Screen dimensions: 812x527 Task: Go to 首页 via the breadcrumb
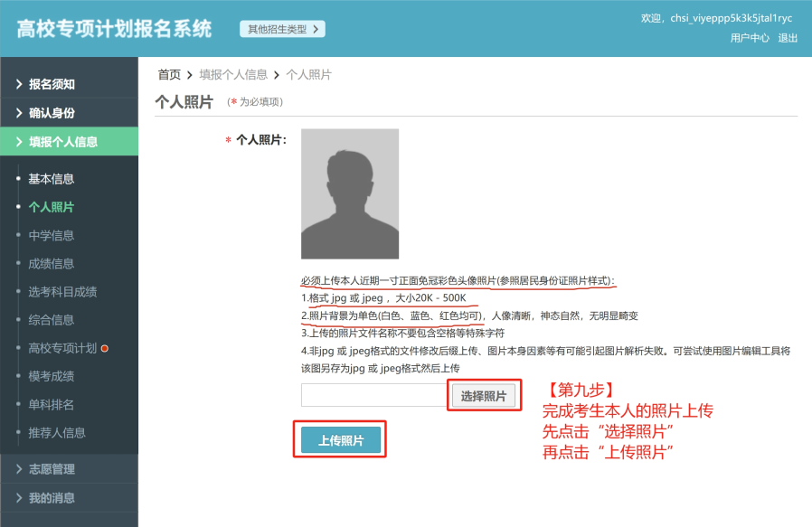pyautogui.click(x=168, y=74)
